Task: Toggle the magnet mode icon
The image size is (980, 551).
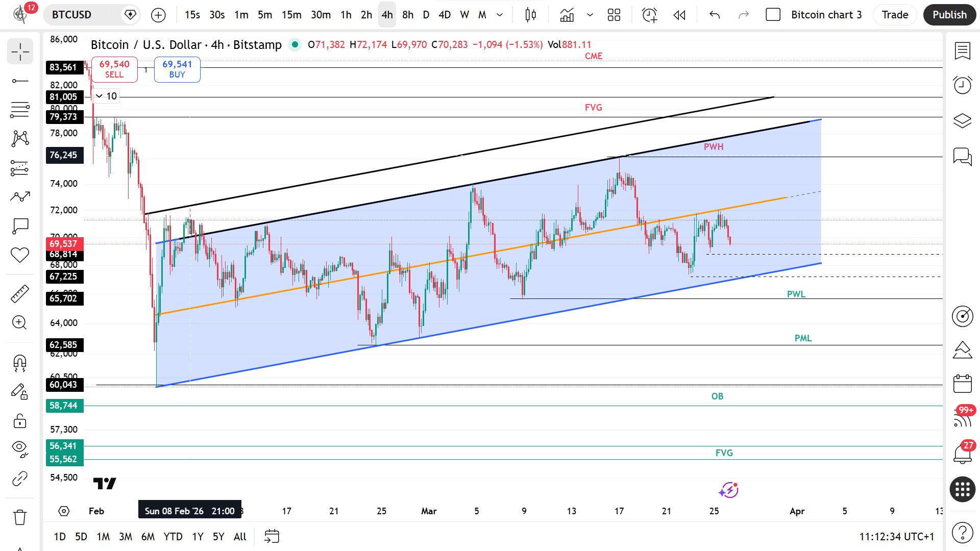Action: pyautogui.click(x=20, y=363)
